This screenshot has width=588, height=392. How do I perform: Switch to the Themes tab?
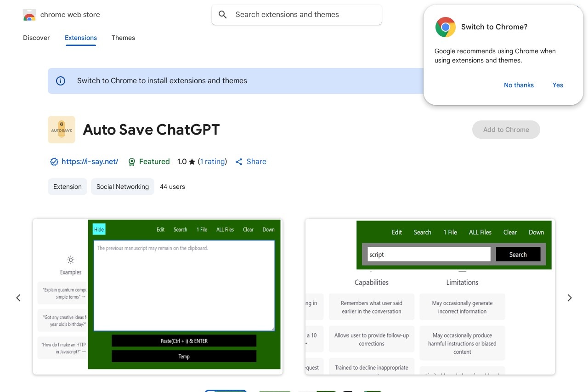[123, 38]
